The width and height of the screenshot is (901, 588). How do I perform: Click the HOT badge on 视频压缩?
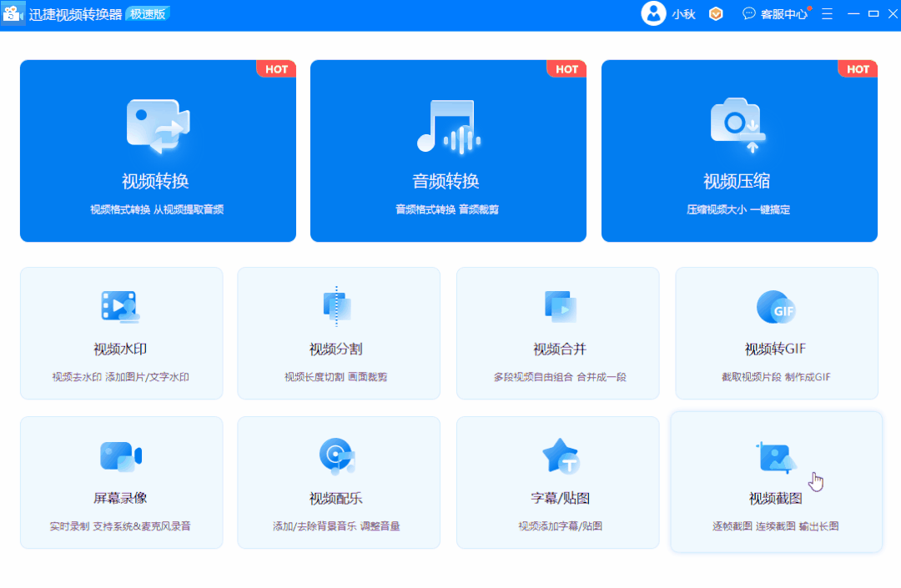(x=858, y=69)
